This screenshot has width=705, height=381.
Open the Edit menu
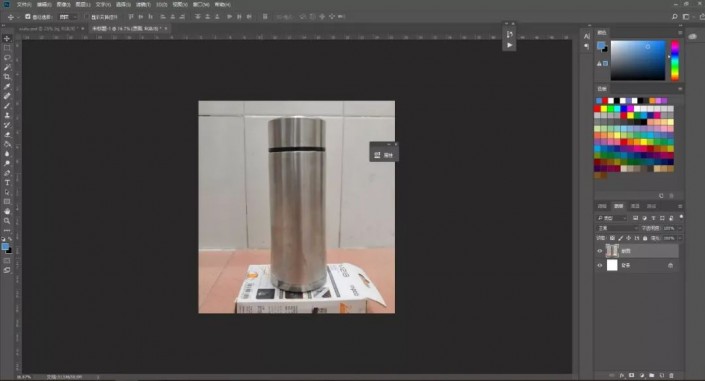coord(44,4)
